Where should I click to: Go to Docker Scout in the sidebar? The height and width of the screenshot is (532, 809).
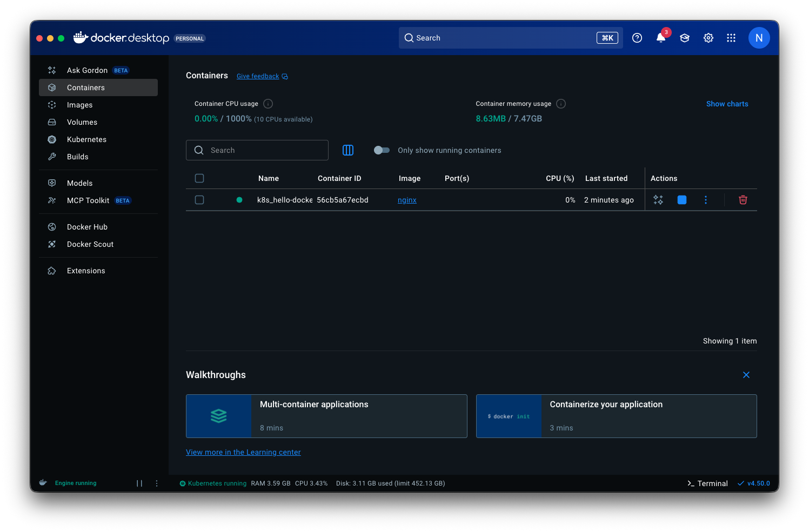click(x=98, y=244)
